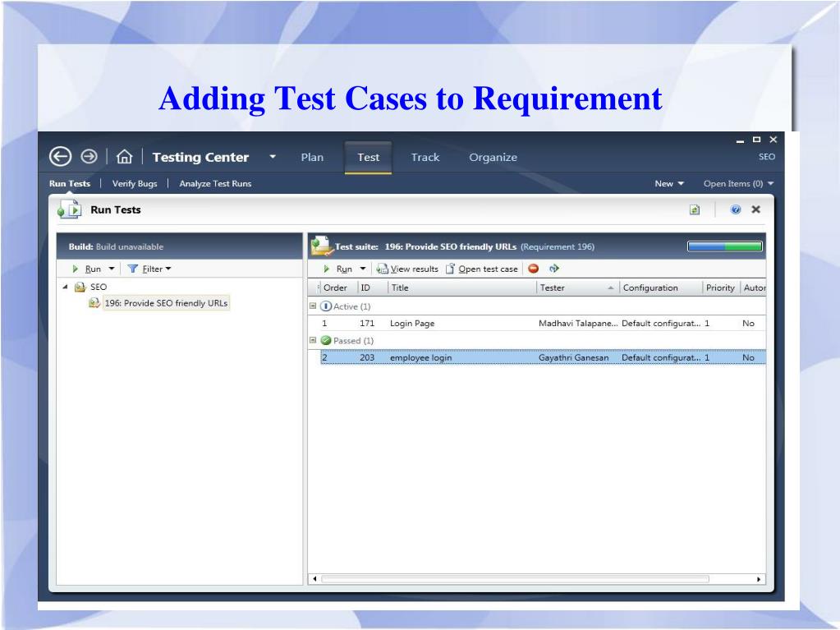The height and width of the screenshot is (630, 840).
Task: Click Run in the left Build pane
Action: (87, 269)
